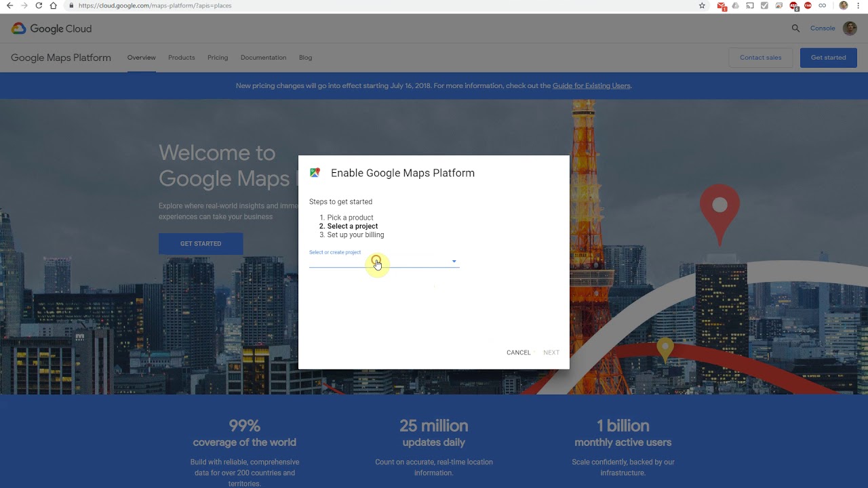Open the Google Drive extension icon
868x488 pixels.
pyautogui.click(x=736, y=5)
